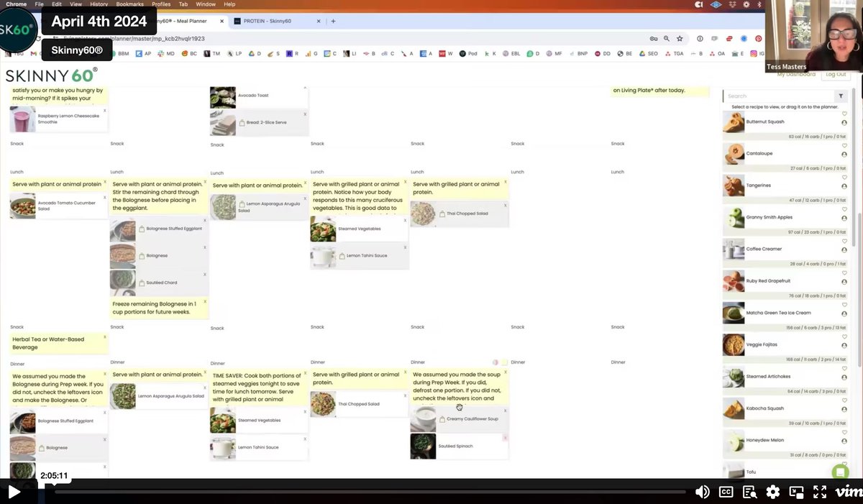Viewport: 863px width, 504px height.
Task: Switch to the Meal Planner browser tab
Action: click(183, 21)
